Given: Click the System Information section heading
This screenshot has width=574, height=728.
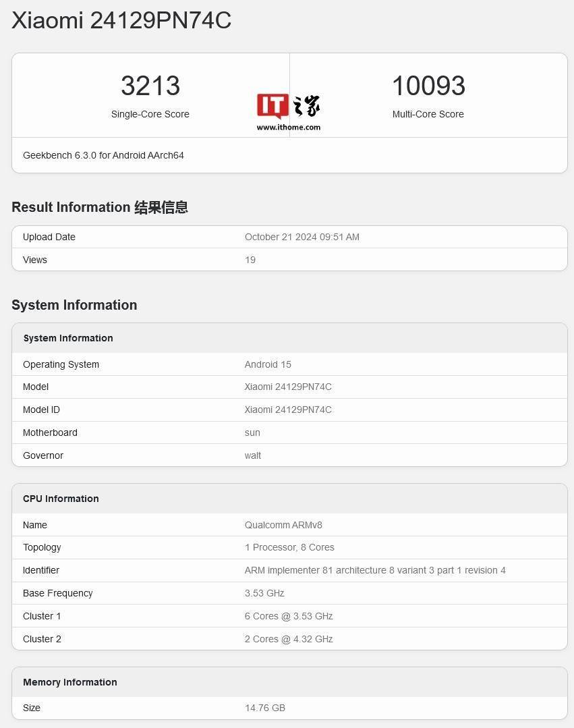Looking at the screenshot, I should [74, 305].
